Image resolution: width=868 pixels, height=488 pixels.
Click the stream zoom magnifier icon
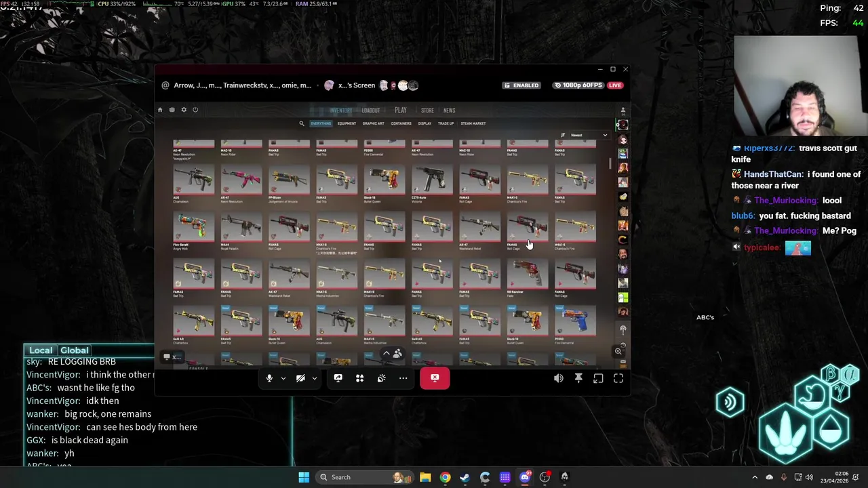[x=618, y=351]
